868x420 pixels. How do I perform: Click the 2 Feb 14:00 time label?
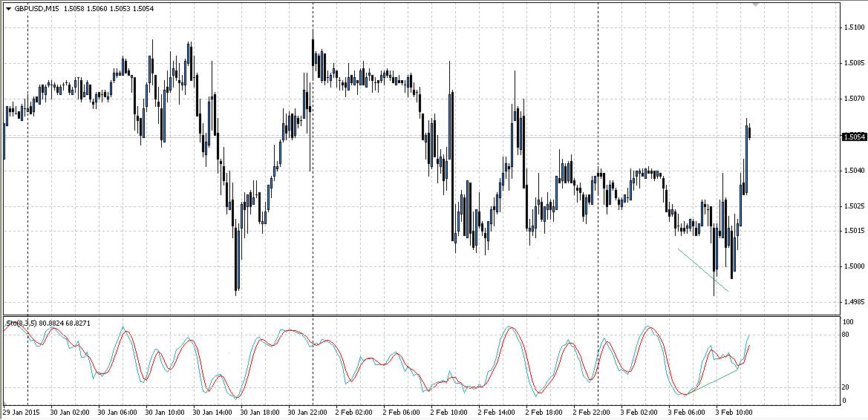pos(497,413)
